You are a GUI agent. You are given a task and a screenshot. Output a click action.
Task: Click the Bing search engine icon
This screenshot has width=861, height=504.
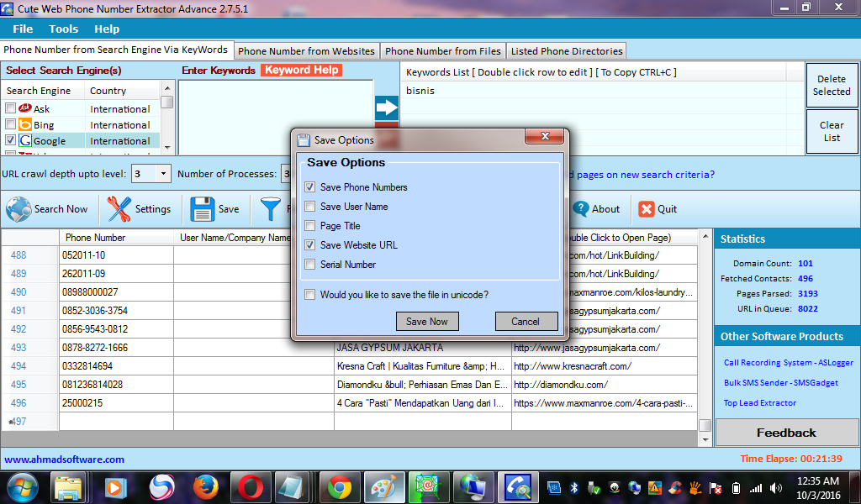click(25, 124)
